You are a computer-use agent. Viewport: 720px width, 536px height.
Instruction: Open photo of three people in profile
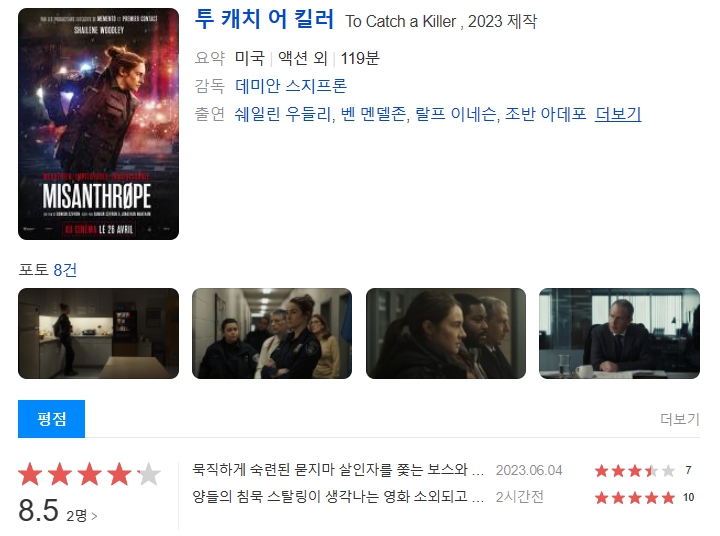click(446, 333)
